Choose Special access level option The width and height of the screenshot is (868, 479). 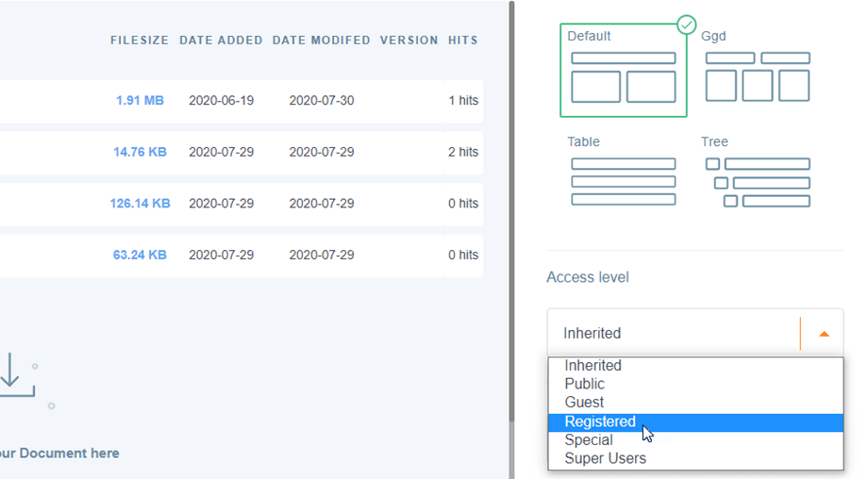(588, 440)
